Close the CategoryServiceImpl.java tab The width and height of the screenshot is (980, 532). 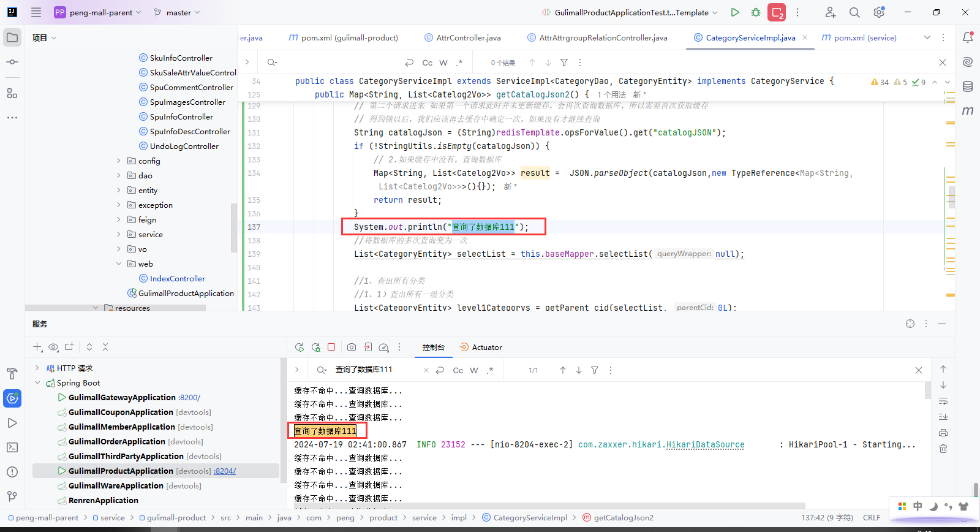click(x=805, y=37)
